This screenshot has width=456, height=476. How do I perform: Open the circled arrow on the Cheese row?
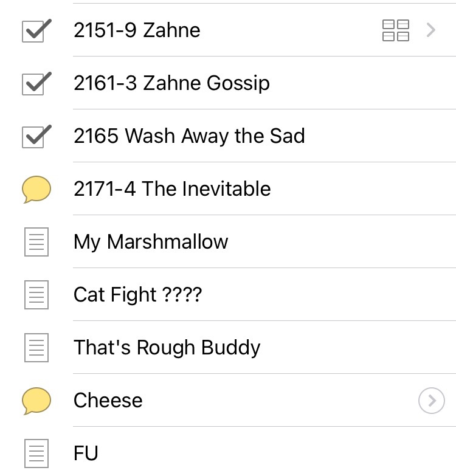(432, 401)
